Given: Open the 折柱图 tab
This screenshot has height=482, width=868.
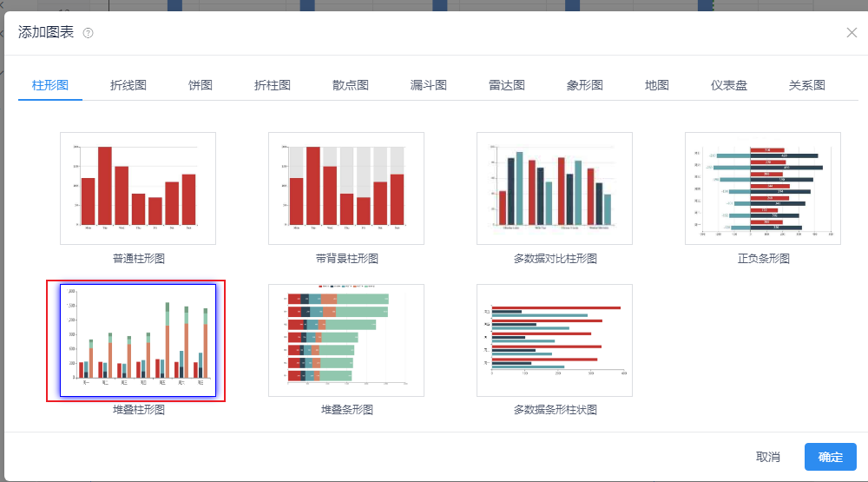Looking at the screenshot, I should pyautogui.click(x=273, y=85).
